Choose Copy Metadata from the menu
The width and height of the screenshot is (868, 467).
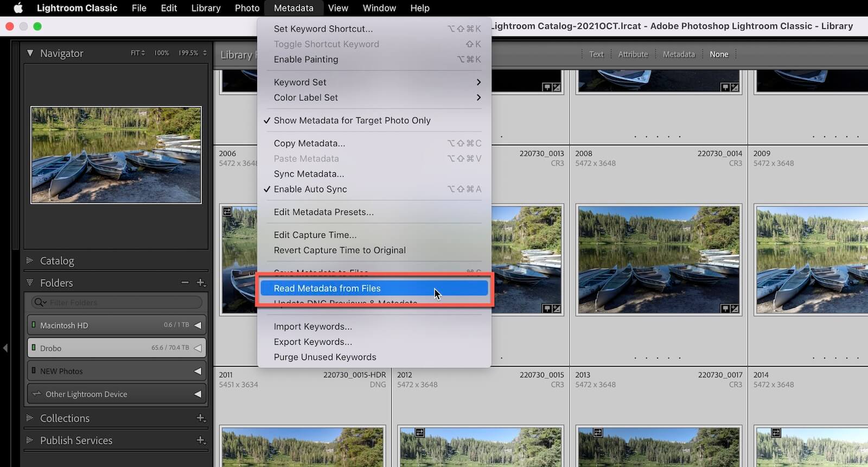coord(374,143)
